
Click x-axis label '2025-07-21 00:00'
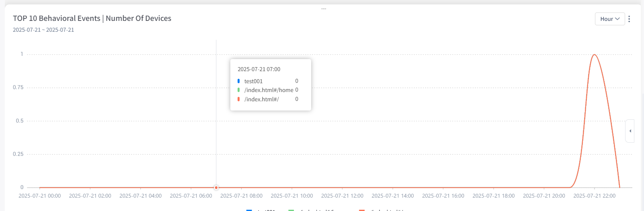40,196
